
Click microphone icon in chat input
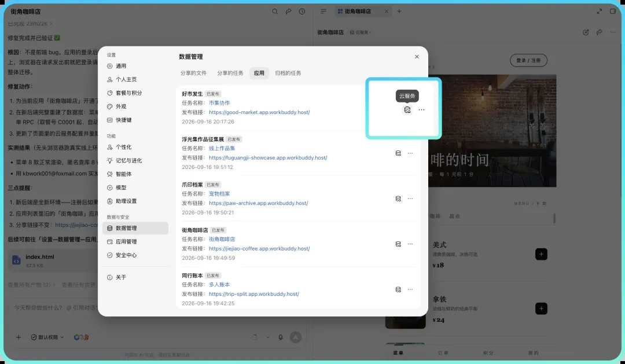pyautogui.click(x=281, y=337)
